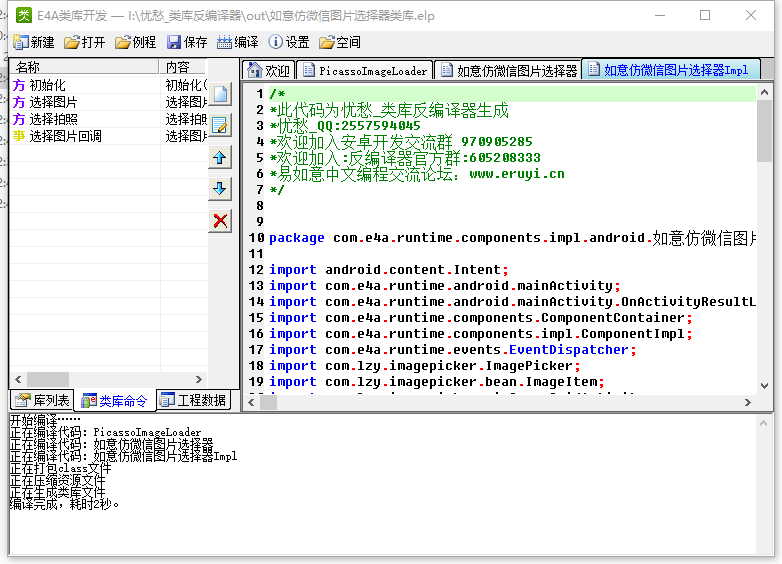The height and width of the screenshot is (564, 782).
Task: Click the 新建 (New) toolbar button
Action: coord(33,42)
